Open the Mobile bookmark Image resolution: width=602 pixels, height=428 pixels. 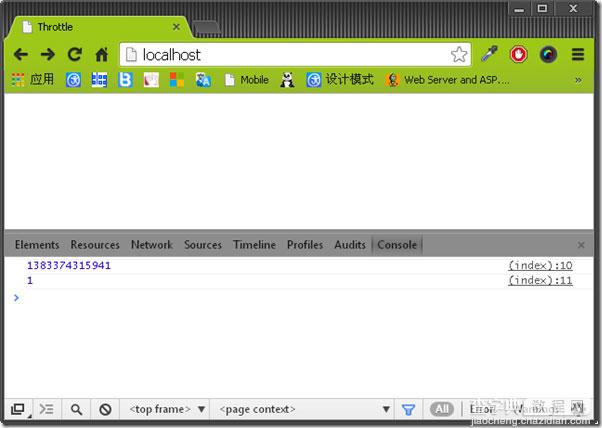click(x=247, y=80)
